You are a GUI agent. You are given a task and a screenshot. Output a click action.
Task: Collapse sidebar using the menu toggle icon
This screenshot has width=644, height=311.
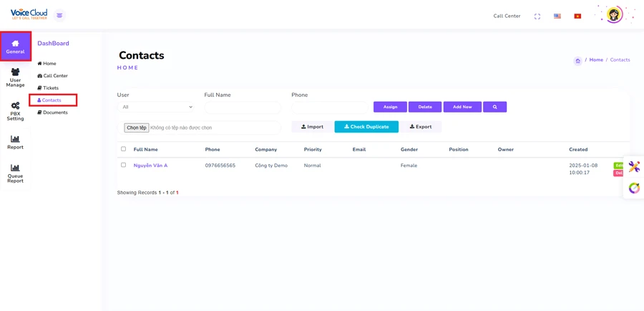[x=59, y=15]
